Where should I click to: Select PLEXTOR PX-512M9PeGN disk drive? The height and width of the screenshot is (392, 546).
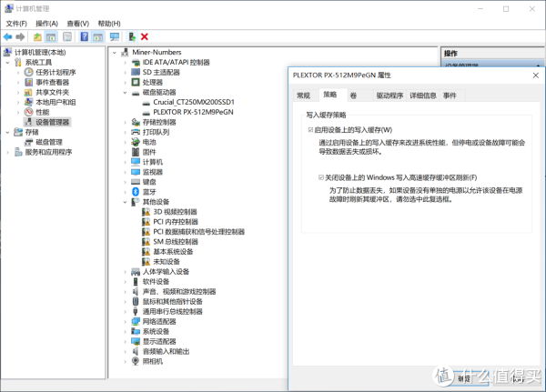tap(193, 112)
